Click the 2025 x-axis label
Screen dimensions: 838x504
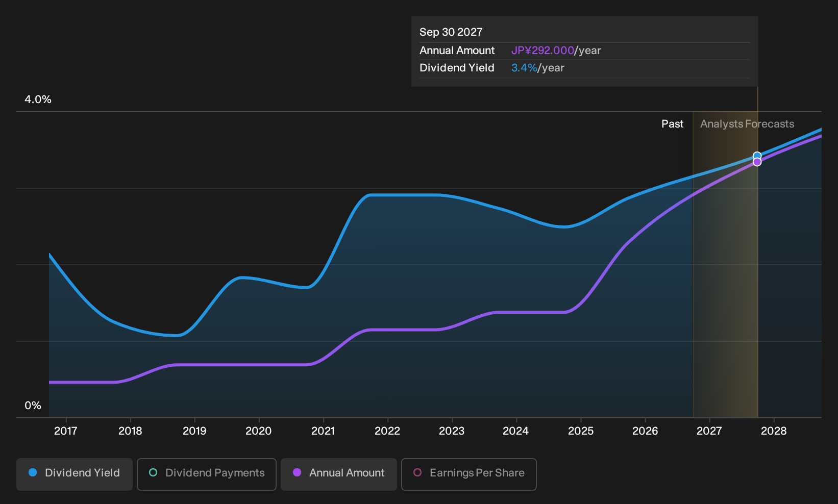click(x=581, y=431)
